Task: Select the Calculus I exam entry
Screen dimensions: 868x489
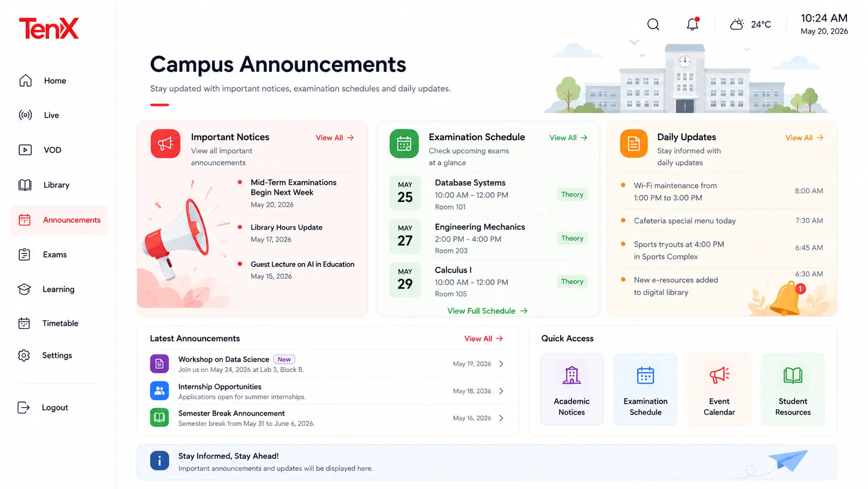Action: pos(489,282)
